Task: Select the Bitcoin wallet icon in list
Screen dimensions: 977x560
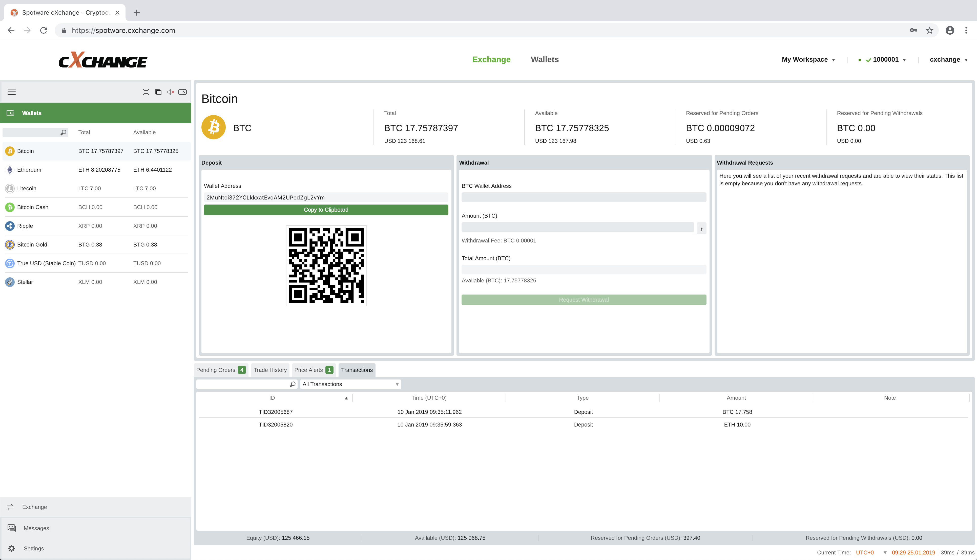Action: pyautogui.click(x=10, y=151)
